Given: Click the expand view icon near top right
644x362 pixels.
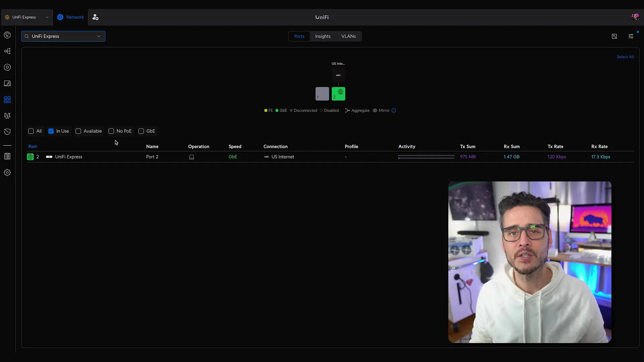Looking at the screenshot, I should click(x=614, y=36).
